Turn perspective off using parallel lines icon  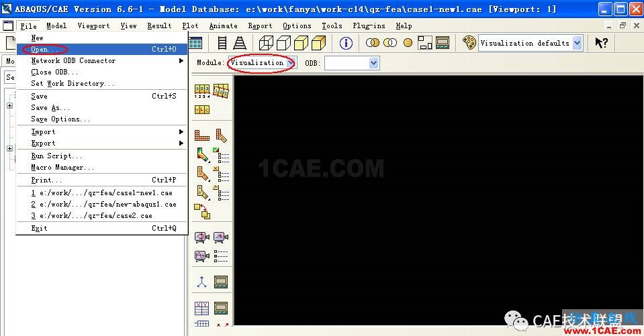click(x=222, y=43)
